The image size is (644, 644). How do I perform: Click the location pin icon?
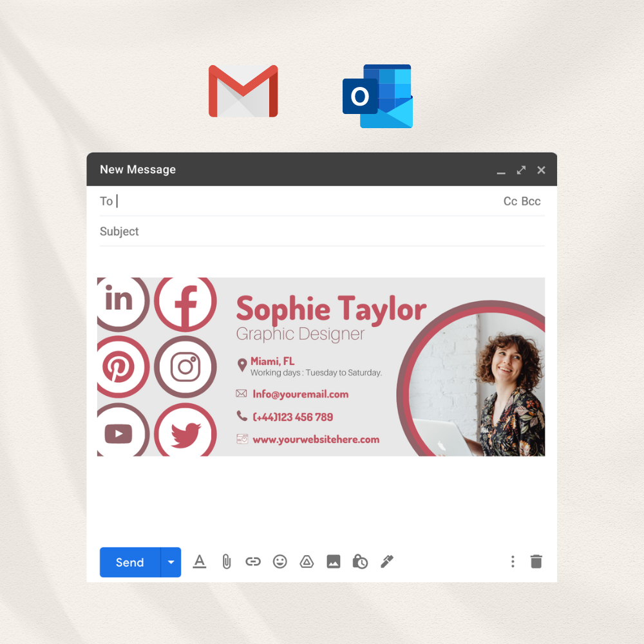click(242, 365)
